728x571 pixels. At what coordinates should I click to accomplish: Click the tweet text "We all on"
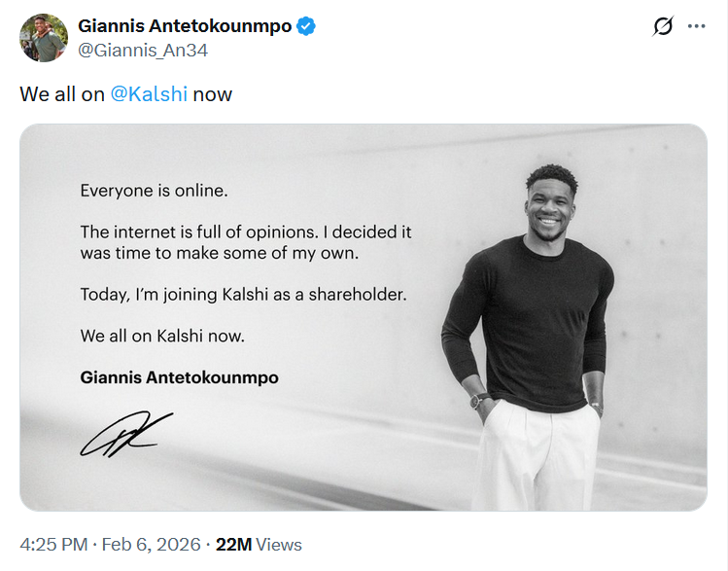click(62, 94)
